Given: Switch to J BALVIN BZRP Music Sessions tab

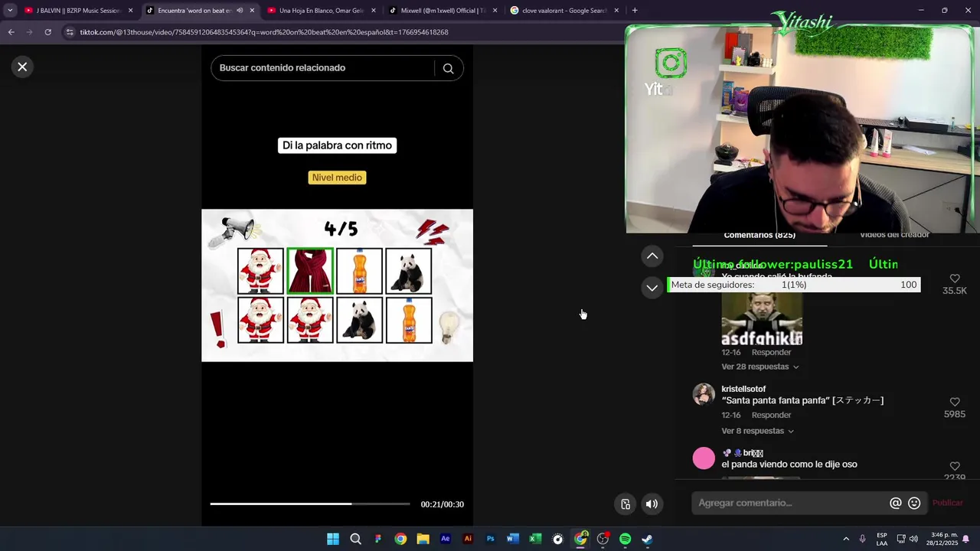Looking at the screenshot, I should click(x=73, y=11).
